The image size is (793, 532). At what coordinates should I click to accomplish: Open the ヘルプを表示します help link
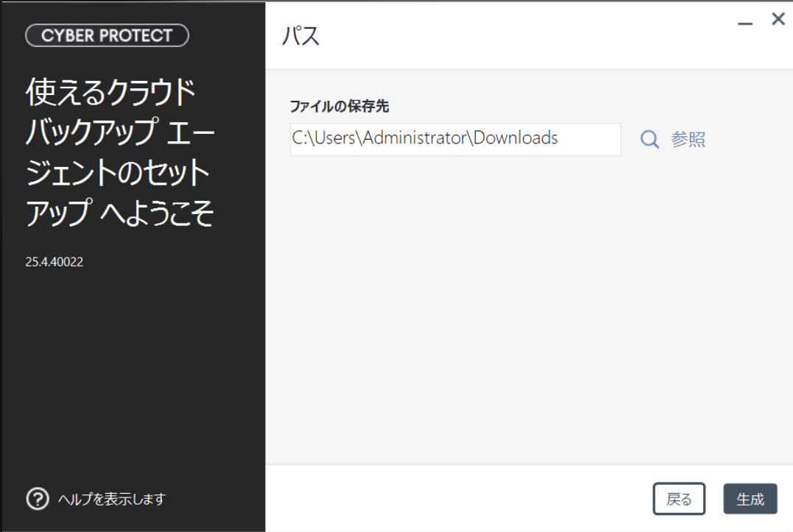(x=112, y=499)
